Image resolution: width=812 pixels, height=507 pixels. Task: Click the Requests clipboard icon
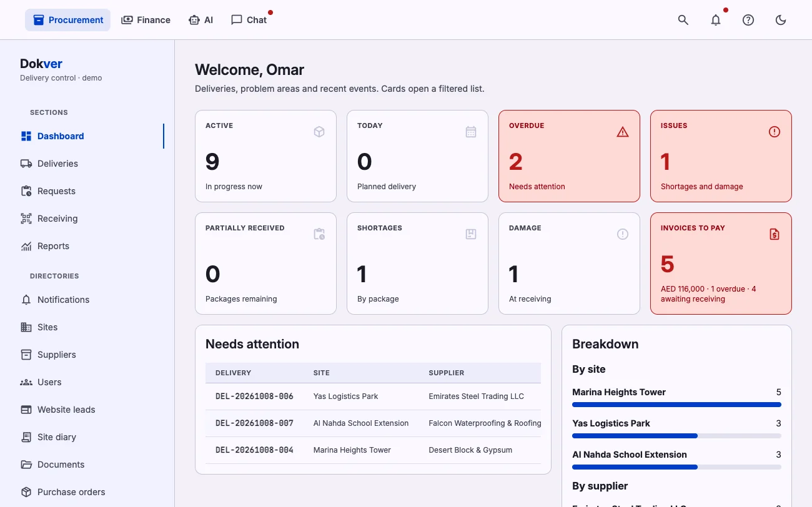[x=26, y=191]
